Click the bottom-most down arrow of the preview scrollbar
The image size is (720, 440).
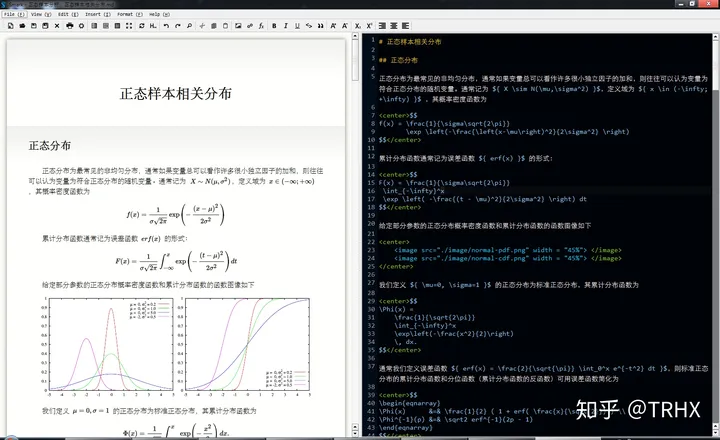coord(355,434)
